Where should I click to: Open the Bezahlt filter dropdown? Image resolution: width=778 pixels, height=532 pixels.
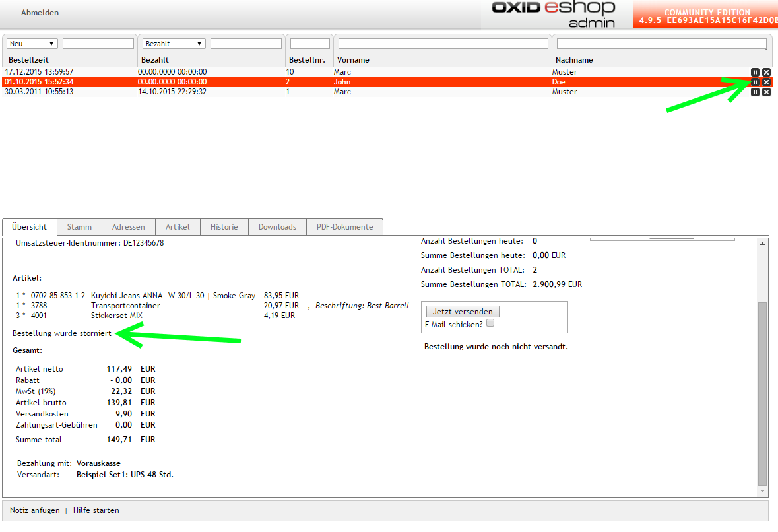coord(174,44)
